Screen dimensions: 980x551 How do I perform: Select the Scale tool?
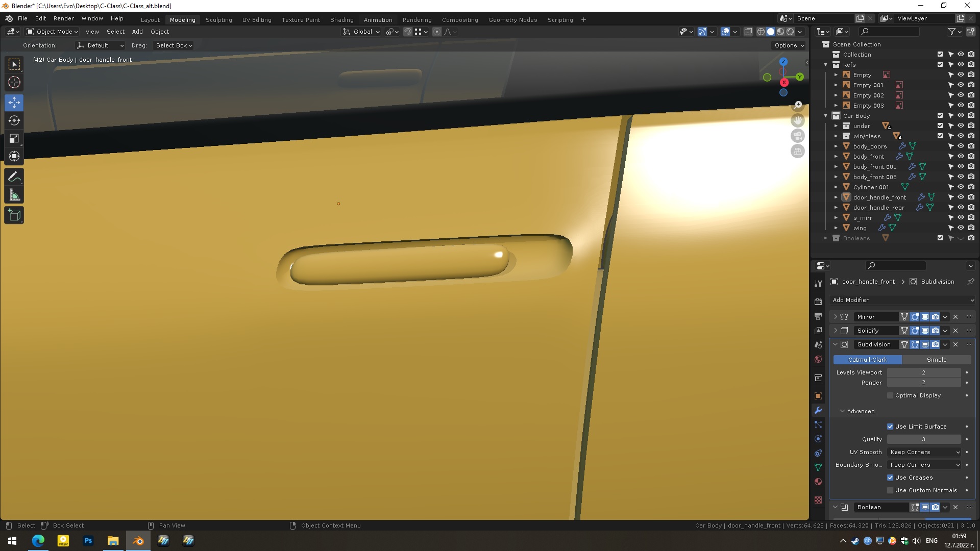14,139
